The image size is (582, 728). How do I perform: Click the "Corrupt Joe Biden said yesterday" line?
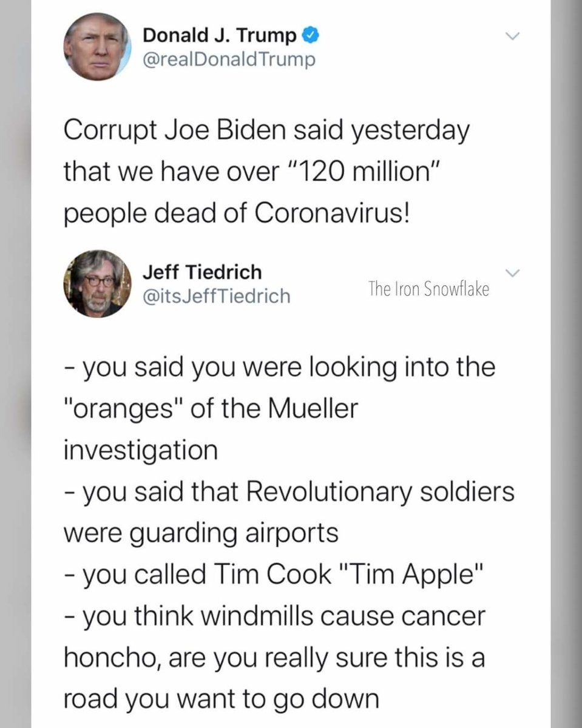[x=266, y=132]
